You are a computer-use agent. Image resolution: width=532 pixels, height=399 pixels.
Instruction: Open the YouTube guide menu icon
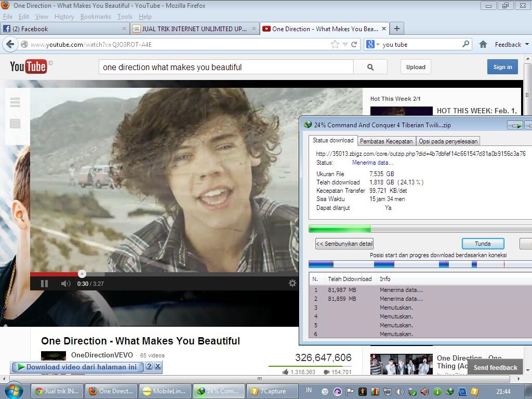(x=15, y=102)
